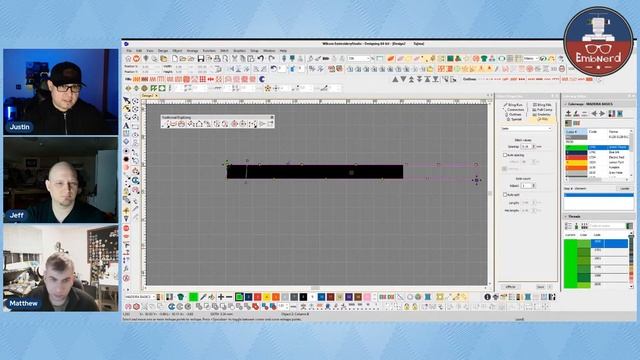Open the View menu
Viewport: 640px width, 360px height.
(150, 51)
